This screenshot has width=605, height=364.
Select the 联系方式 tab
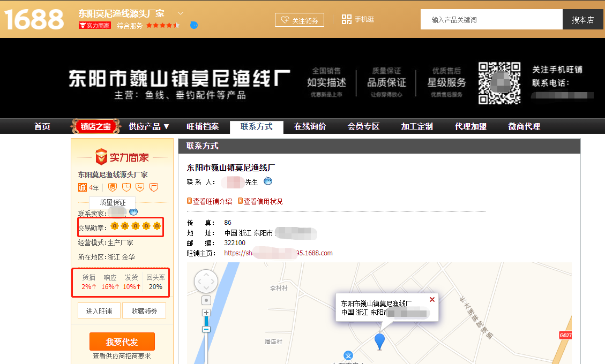point(257,127)
